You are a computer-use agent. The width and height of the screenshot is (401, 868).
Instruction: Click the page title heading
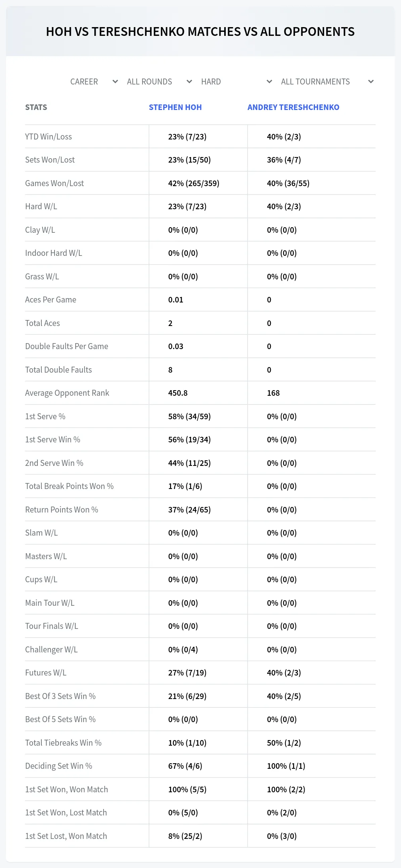(200, 31)
